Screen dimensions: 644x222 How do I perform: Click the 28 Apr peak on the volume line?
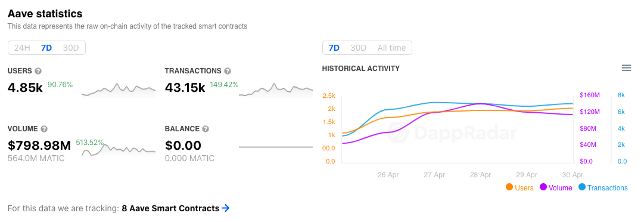(x=481, y=104)
